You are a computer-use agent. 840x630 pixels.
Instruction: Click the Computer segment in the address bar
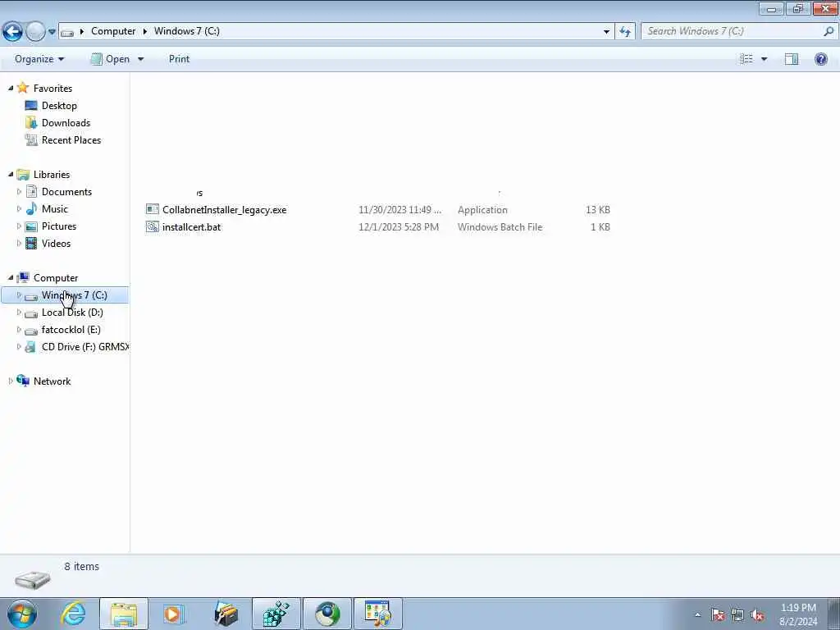pyautogui.click(x=113, y=31)
